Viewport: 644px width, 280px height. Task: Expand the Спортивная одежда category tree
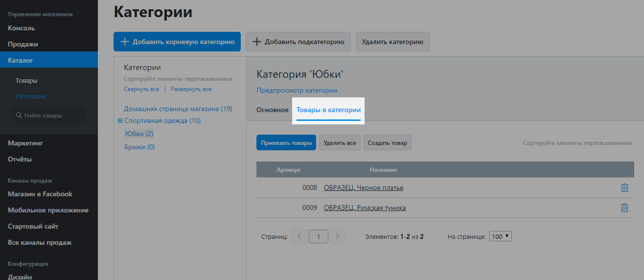pyautogui.click(x=120, y=121)
